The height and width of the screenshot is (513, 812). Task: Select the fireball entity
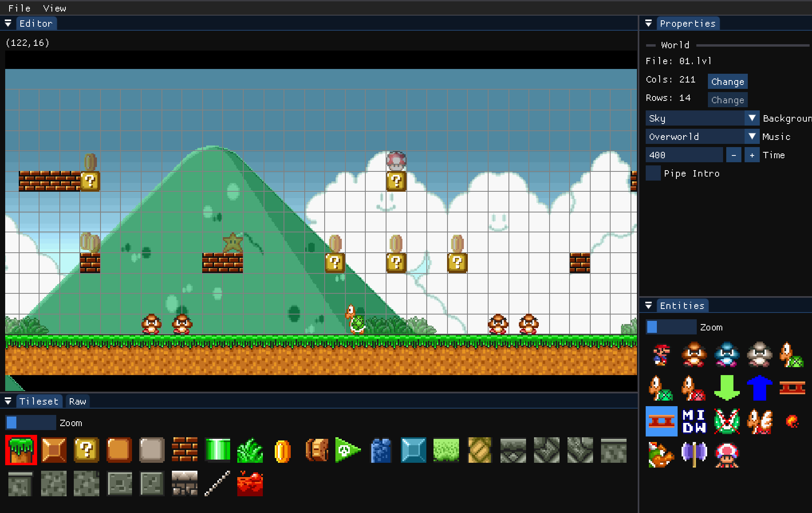tap(792, 421)
